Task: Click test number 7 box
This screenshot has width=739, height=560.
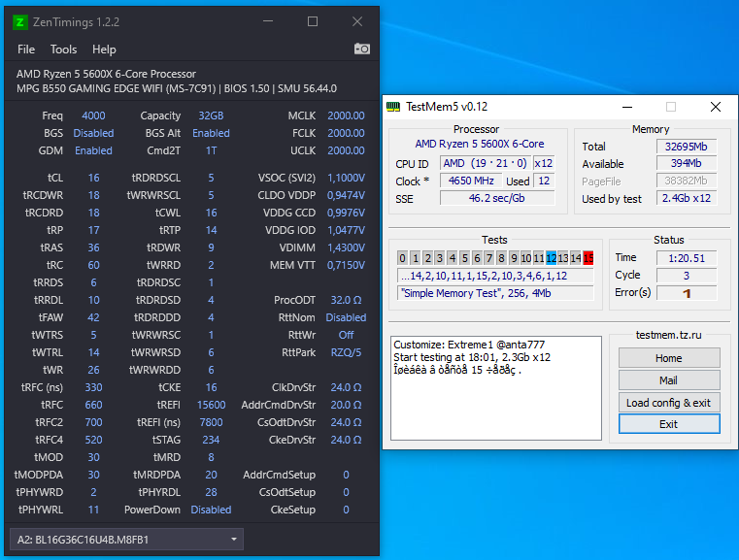Action: pyautogui.click(x=489, y=258)
